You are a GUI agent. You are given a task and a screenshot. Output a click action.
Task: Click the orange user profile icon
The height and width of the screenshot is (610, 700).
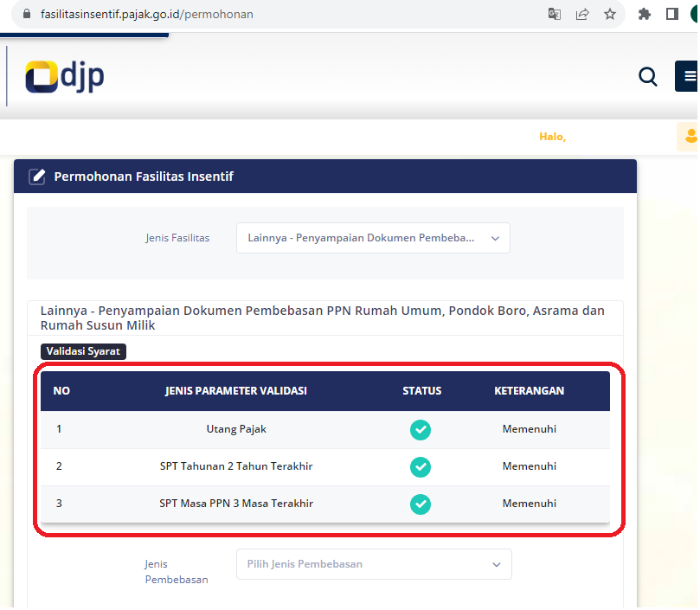(690, 136)
